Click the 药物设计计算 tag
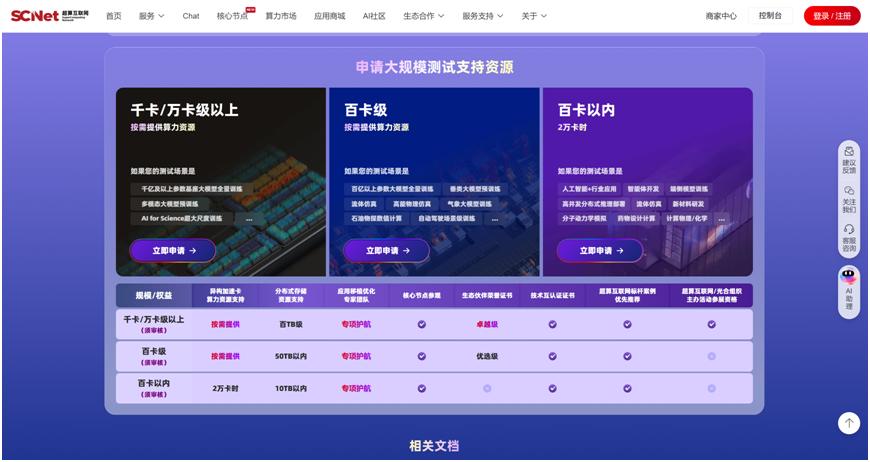Image resolution: width=870 pixels, height=462 pixels. point(636,219)
